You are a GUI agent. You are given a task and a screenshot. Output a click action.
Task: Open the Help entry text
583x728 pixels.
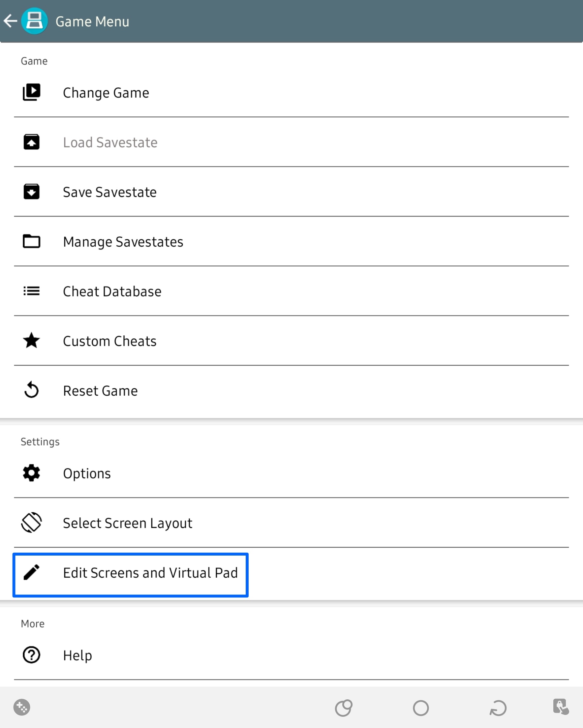click(x=77, y=655)
